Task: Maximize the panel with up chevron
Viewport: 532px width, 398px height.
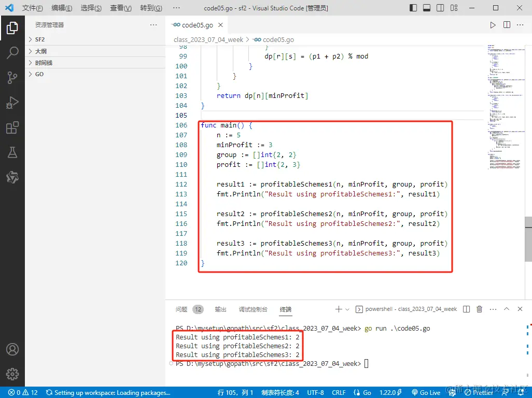Action: point(507,309)
